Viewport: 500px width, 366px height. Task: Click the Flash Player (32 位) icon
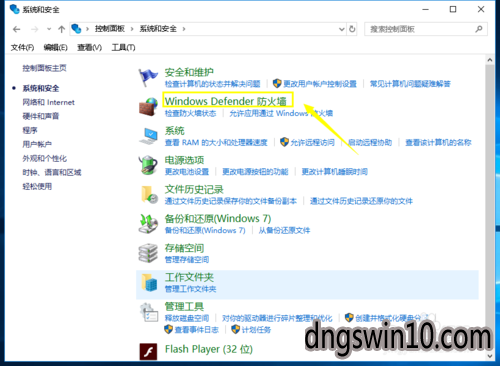point(148,351)
